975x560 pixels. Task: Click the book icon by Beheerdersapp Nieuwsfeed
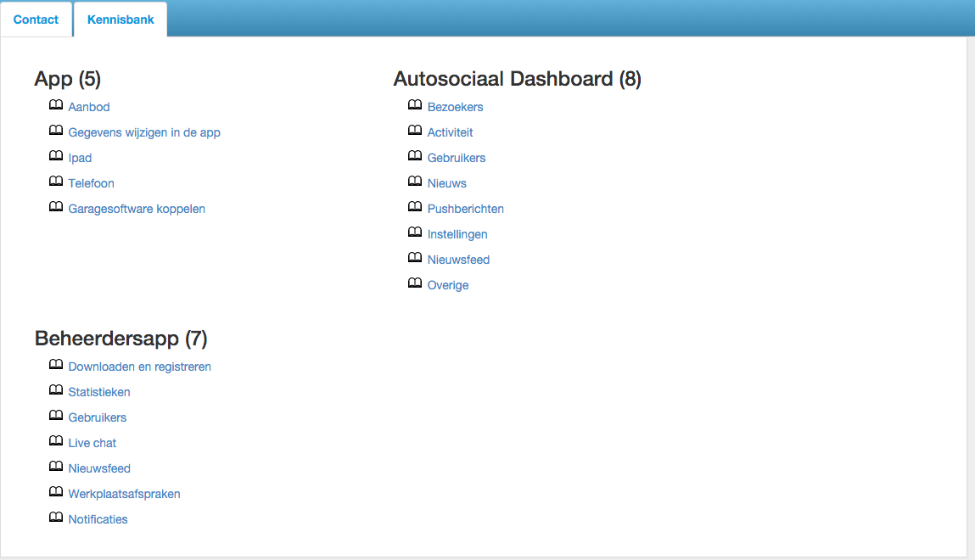click(x=56, y=467)
